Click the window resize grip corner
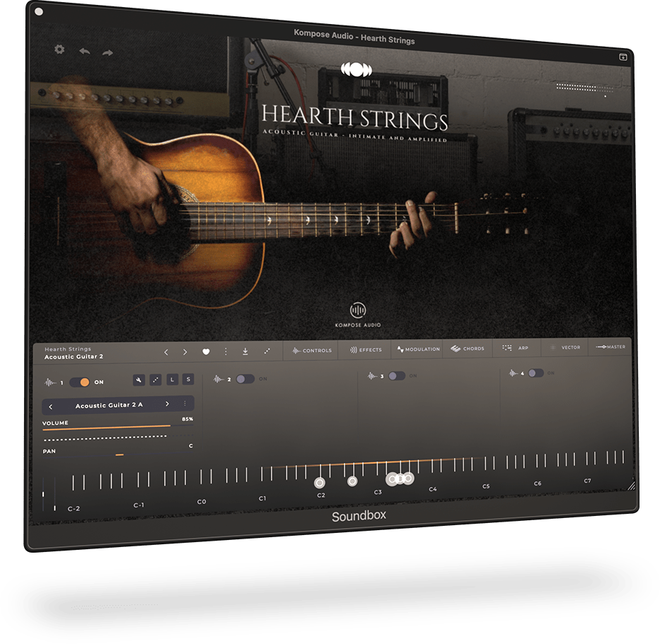Image resolution: width=660 pixels, height=644 pixels. click(631, 485)
